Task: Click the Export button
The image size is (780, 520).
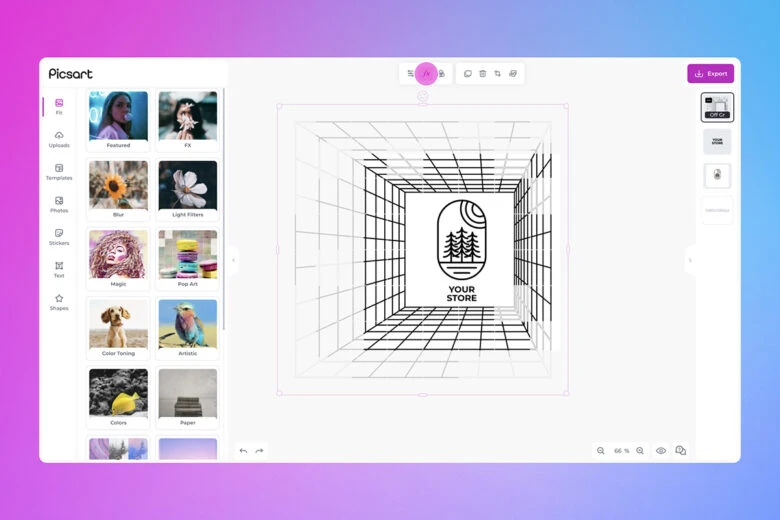Action: (710, 74)
